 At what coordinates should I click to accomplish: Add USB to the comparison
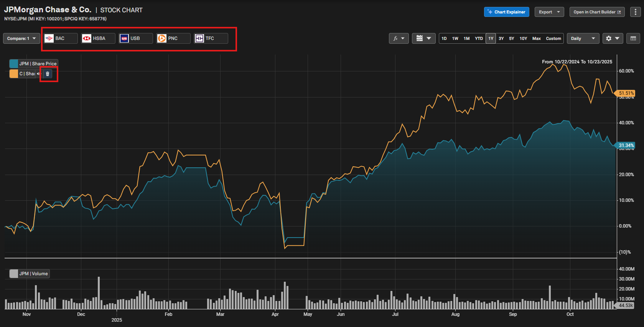[136, 38]
